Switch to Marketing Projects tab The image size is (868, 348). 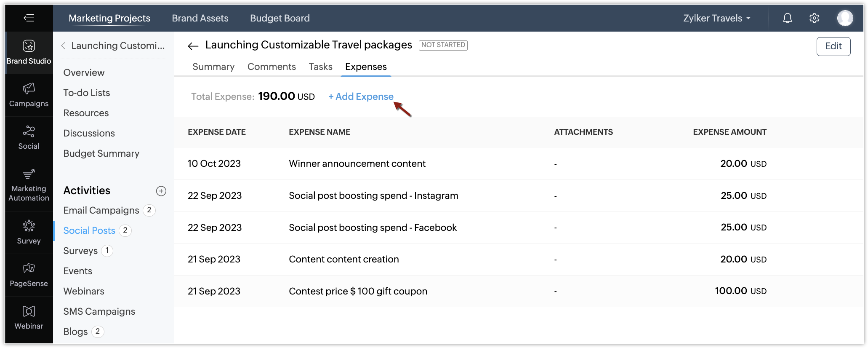[109, 18]
